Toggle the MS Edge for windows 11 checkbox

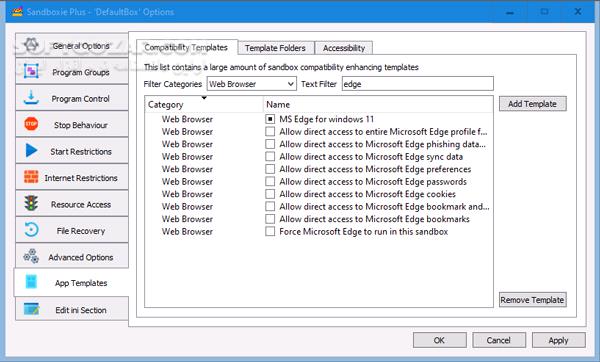click(x=270, y=119)
